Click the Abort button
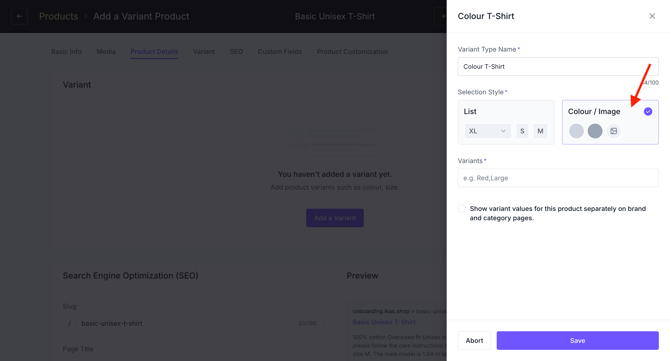Screen dimensions: 670x361 474,340
